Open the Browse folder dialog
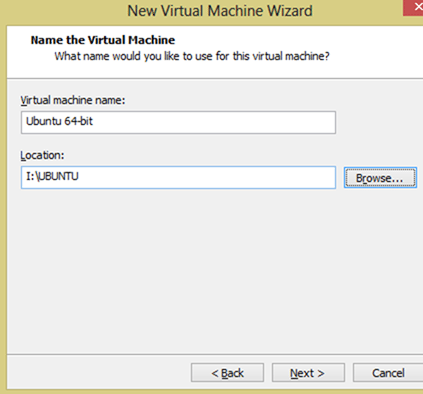This screenshot has height=394, width=423. (x=380, y=178)
